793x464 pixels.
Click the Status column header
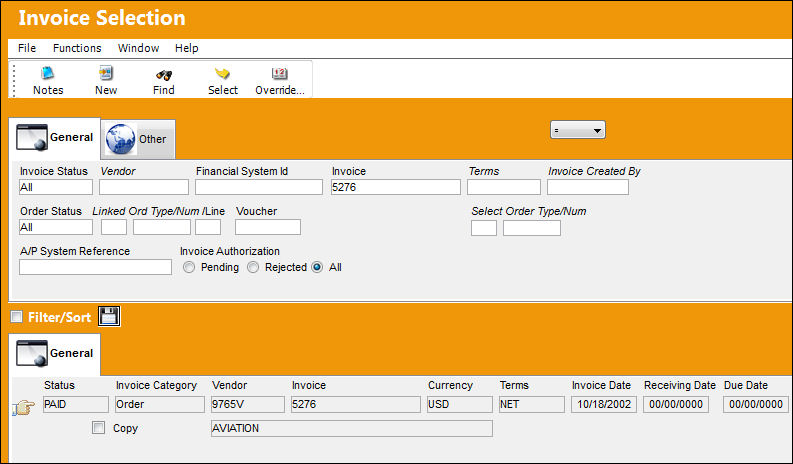[x=59, y=385]
